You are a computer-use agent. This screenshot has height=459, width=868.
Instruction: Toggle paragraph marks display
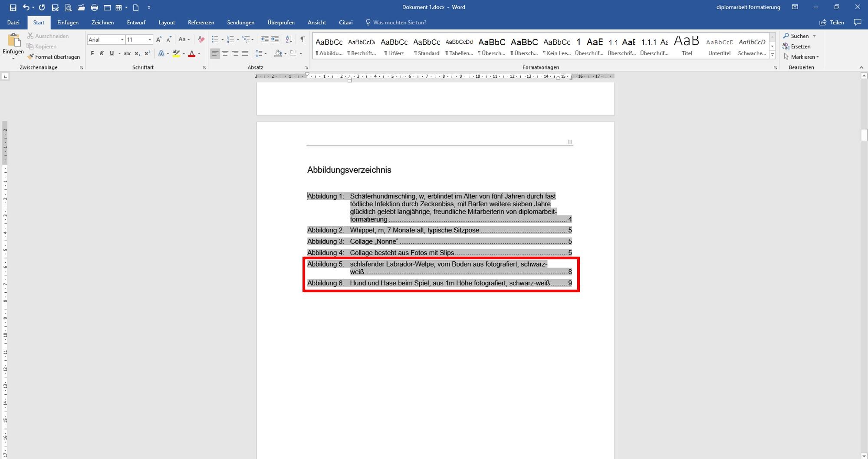point(302,40)
